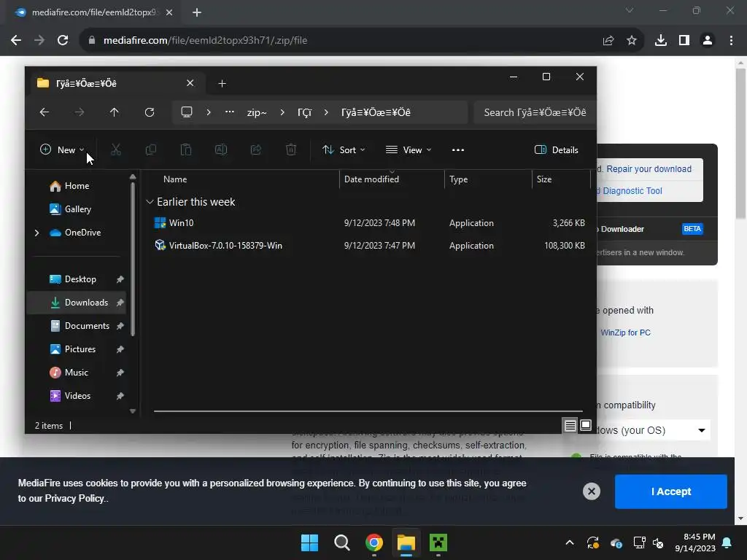Screen dimensions: 747x560
Task: Go back in File Explorer
Action: point(44,112)
